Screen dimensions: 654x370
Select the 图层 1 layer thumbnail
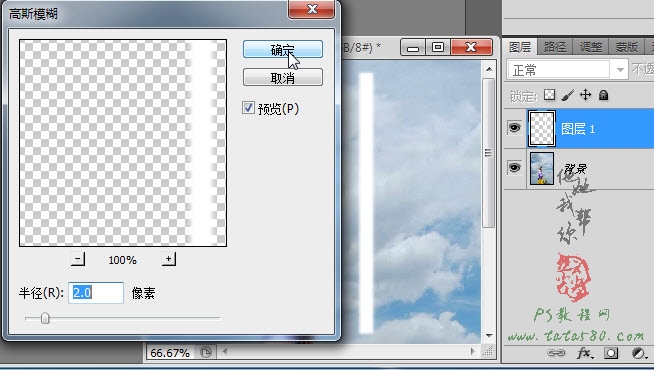click(x=542, y=128)
